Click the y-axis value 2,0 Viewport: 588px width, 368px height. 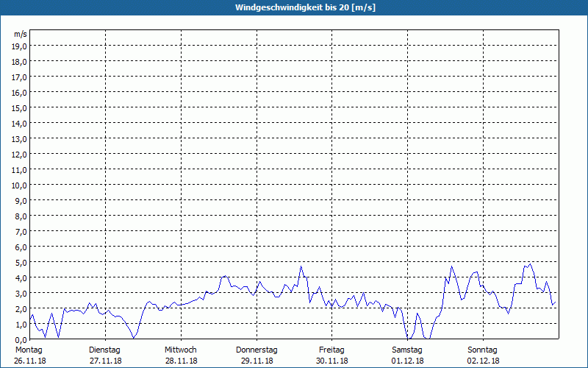point(21,309)
